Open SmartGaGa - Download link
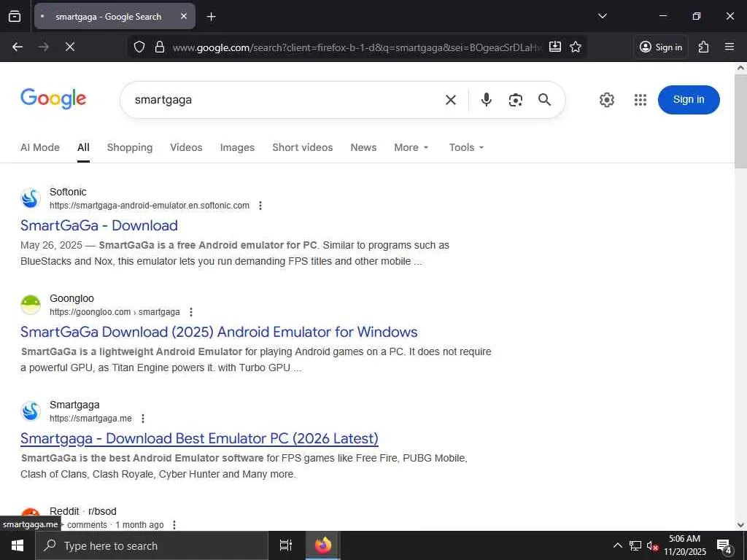 (99, 225)
